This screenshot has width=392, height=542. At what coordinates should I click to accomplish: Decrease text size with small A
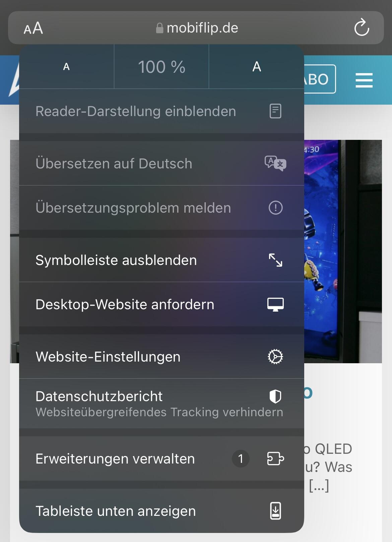(x=66, y=67)
